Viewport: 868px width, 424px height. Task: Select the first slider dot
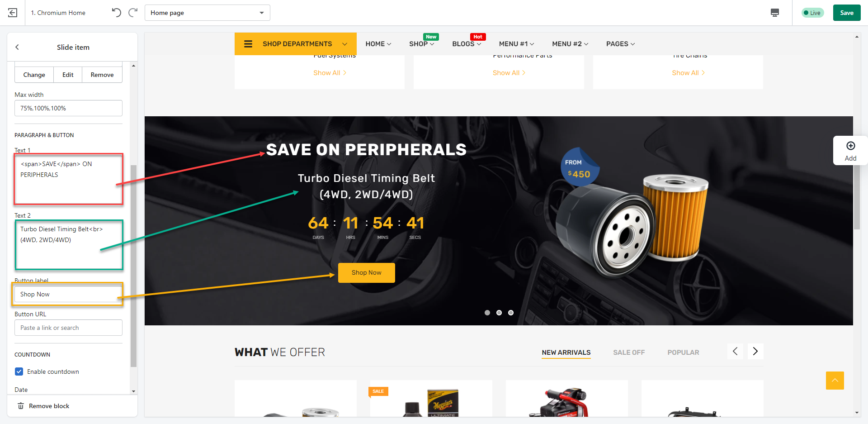pos(487,313)
